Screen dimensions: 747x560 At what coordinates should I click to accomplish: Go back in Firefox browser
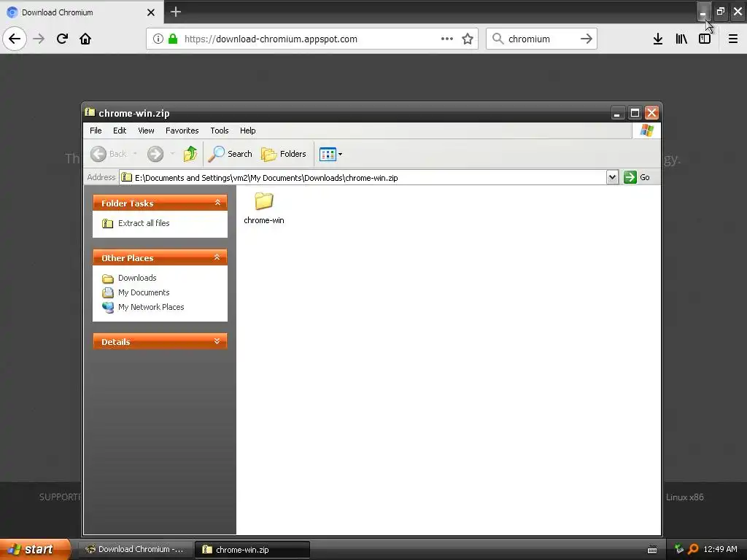tap(15, 39)
